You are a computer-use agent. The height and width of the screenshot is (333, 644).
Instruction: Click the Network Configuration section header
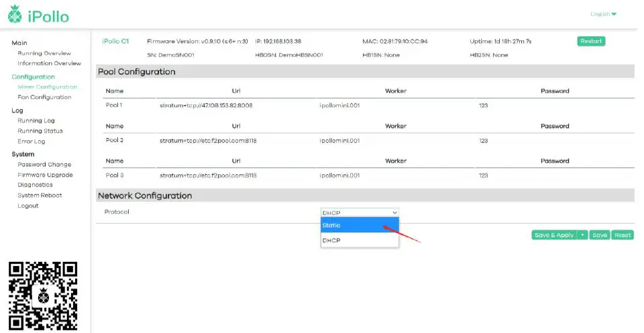[365, 196]
